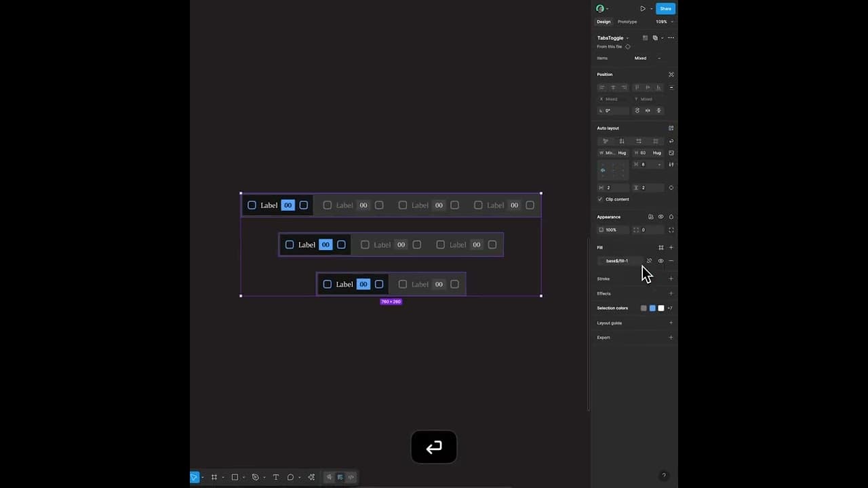
Task: Toggle visibility eye of base$/fill-1
Action: tap(661, 261)
